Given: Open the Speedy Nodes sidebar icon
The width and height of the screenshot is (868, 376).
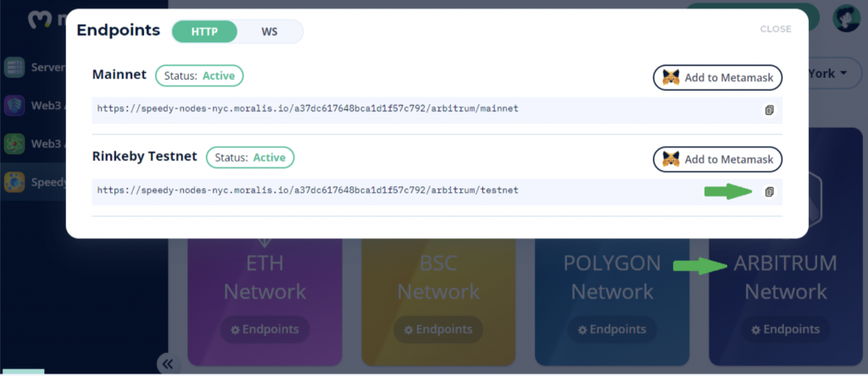Looking at the screenshot, I should point(14,182).
